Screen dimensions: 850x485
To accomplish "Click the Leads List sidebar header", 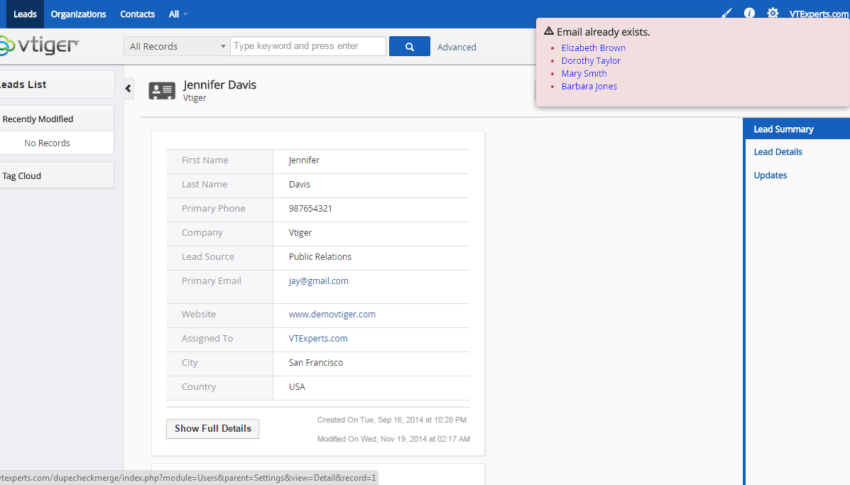I will point(57,85).
